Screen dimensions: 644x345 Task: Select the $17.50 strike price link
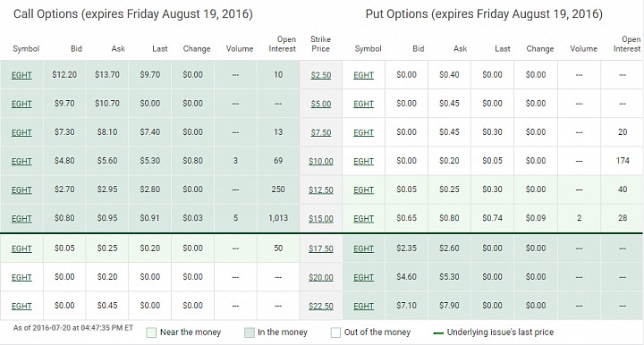click(x=321, y=248)
